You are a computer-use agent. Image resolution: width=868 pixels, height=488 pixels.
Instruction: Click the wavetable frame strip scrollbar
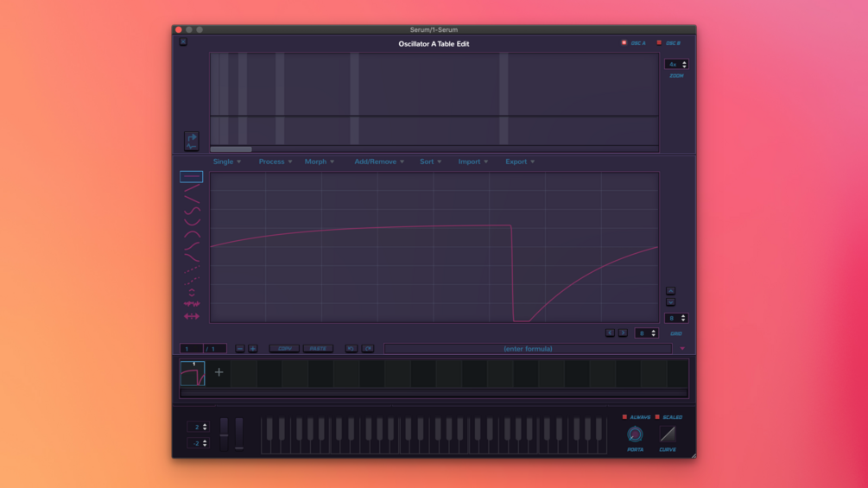coord(434,393)
